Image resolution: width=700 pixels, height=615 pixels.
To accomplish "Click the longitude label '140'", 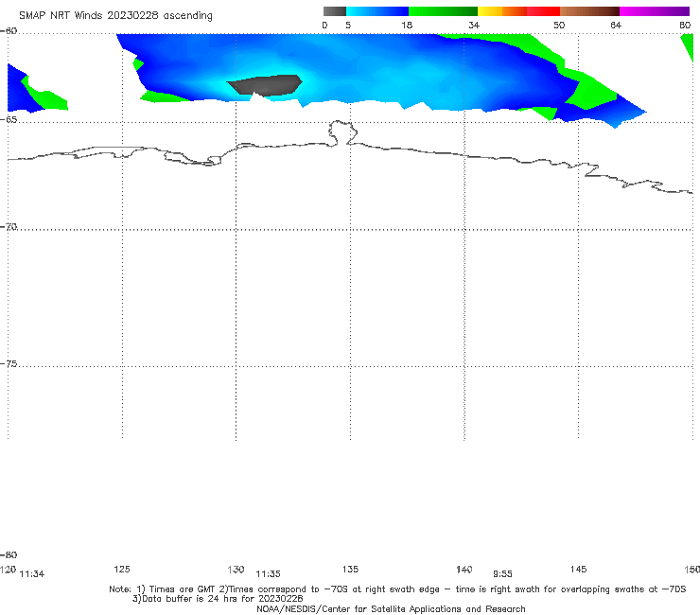I will 464,569.
